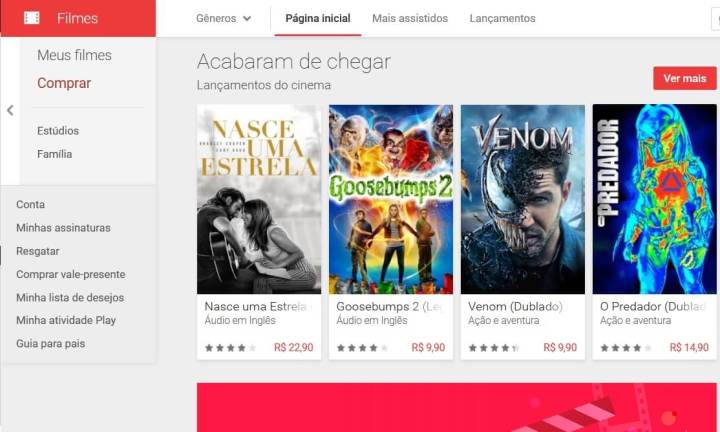720x432 pixels.
Task: Open the Estúdios category link
Action: [x=58, y=131]
